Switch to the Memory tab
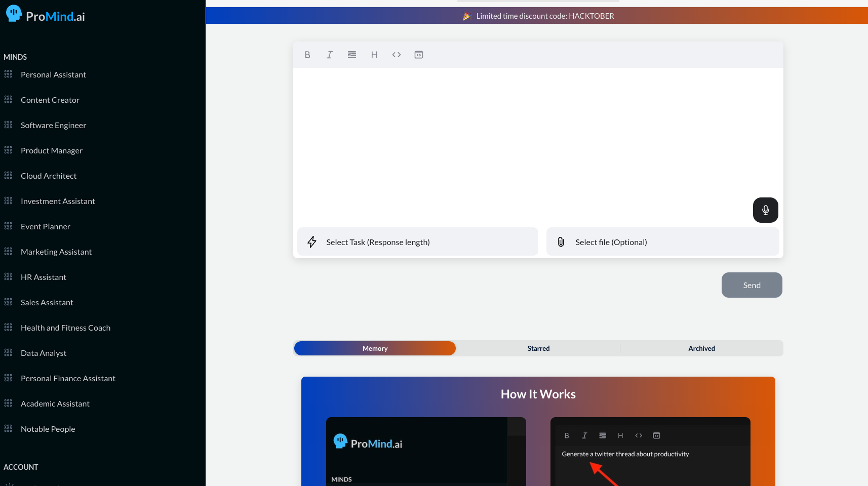The height and width of the screenshot is (486, 868). 375,348
